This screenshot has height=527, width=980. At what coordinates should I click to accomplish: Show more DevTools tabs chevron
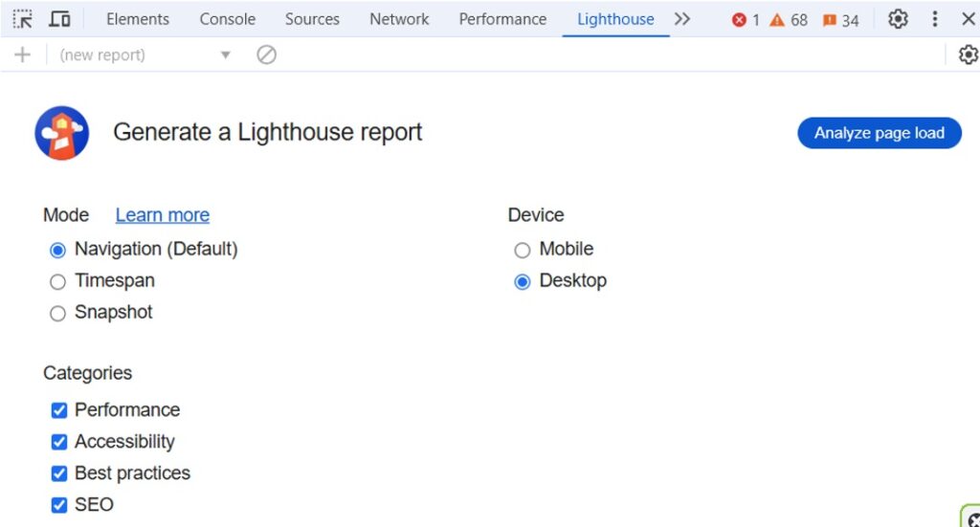(682, 19)
